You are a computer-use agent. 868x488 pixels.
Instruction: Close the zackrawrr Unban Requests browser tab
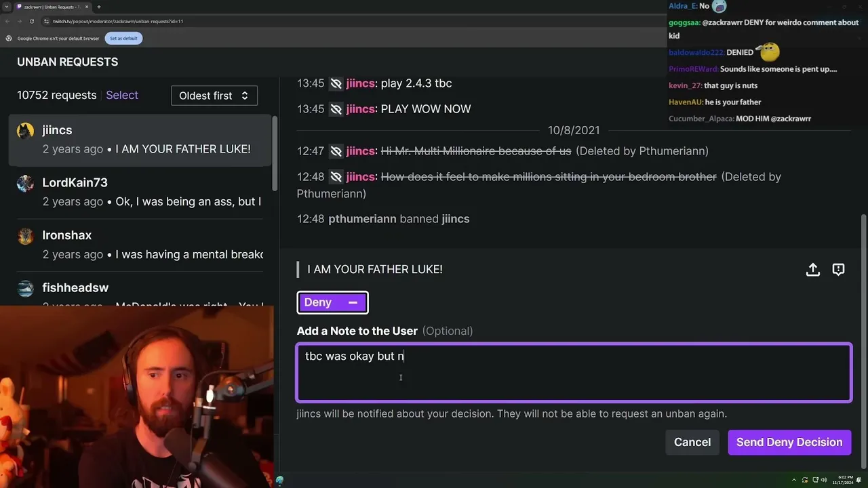coord(86,7)
